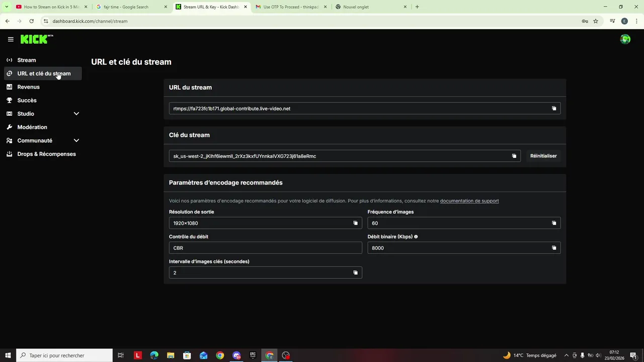Screen dimensions: 644x362
Task: Open the Chrome three-dot menu
Action: coord(636,21)
